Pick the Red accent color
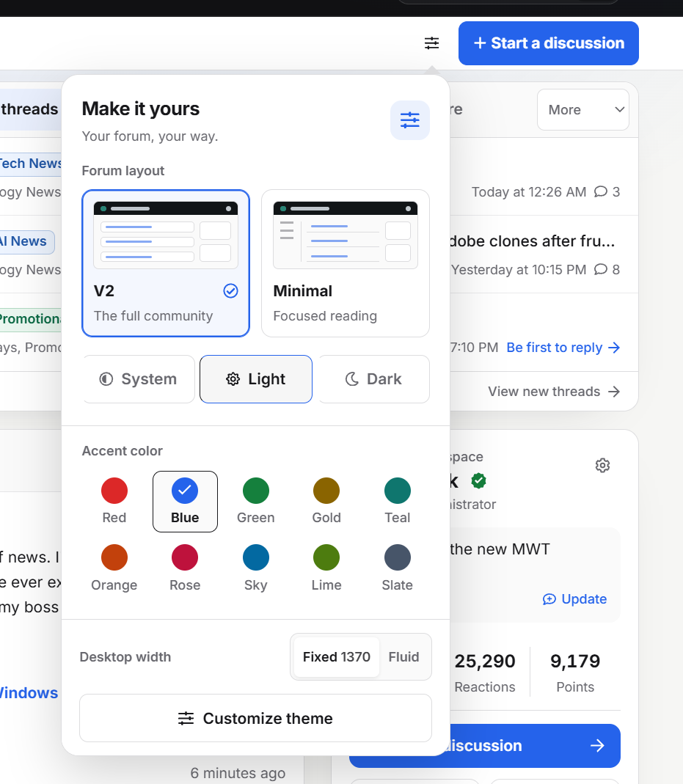 (x=114, y=502)
